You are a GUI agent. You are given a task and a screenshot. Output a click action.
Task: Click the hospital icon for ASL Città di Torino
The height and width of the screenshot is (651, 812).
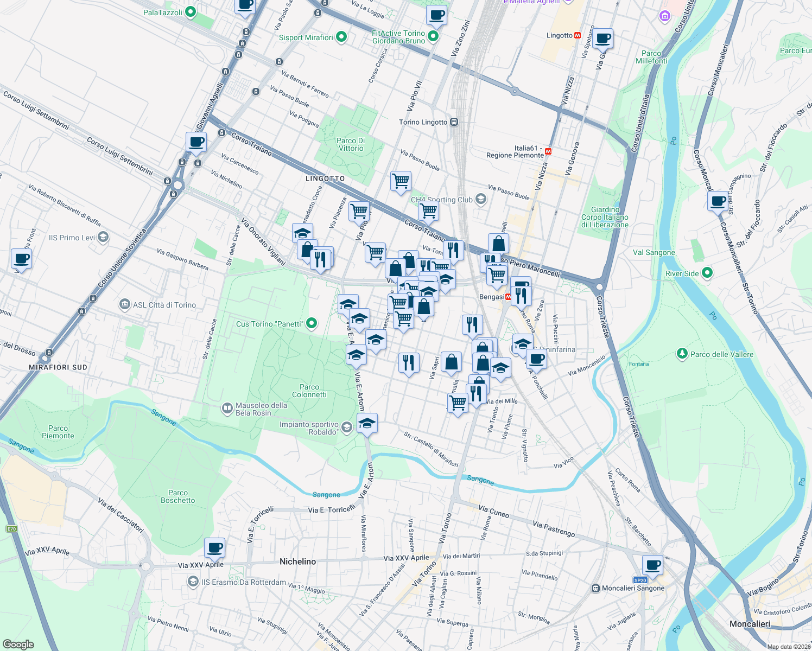pyautogui.click(x=125, y=304)
